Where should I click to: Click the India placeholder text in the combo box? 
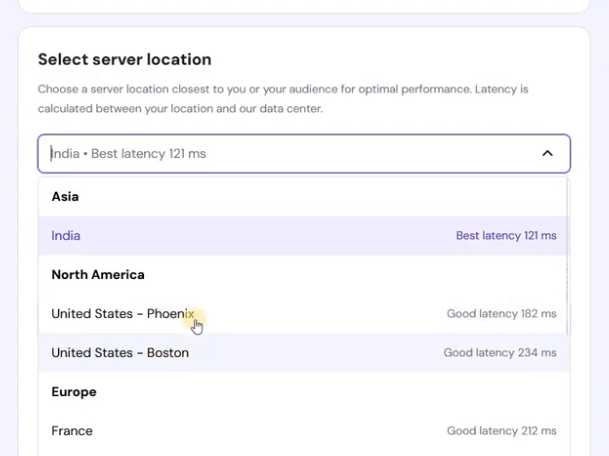[129, 154]
